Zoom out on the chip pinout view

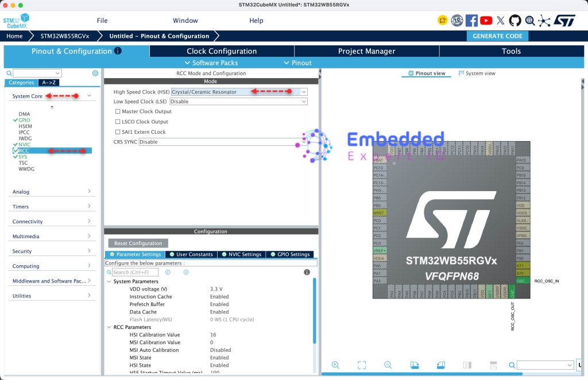pyautogui.click(x=388, y=365)
